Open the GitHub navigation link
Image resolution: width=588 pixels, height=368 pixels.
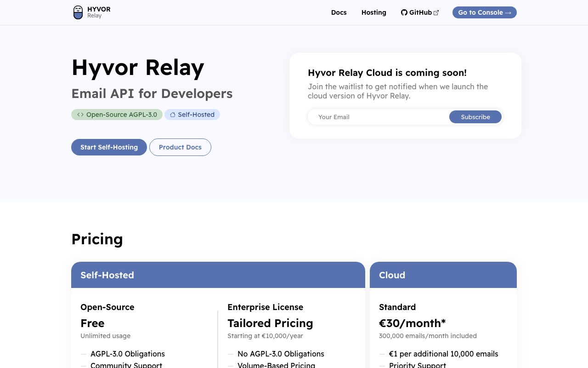420,12
